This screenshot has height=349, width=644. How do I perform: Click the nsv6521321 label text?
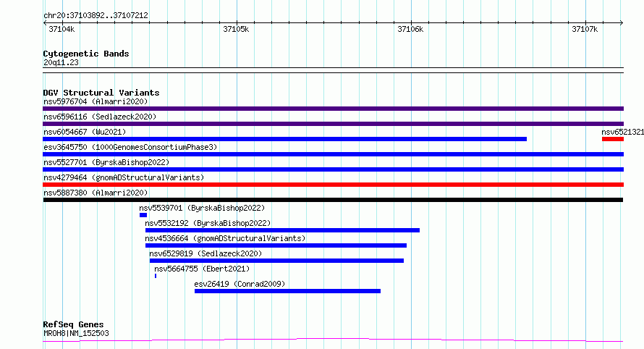tap(622, 132)
